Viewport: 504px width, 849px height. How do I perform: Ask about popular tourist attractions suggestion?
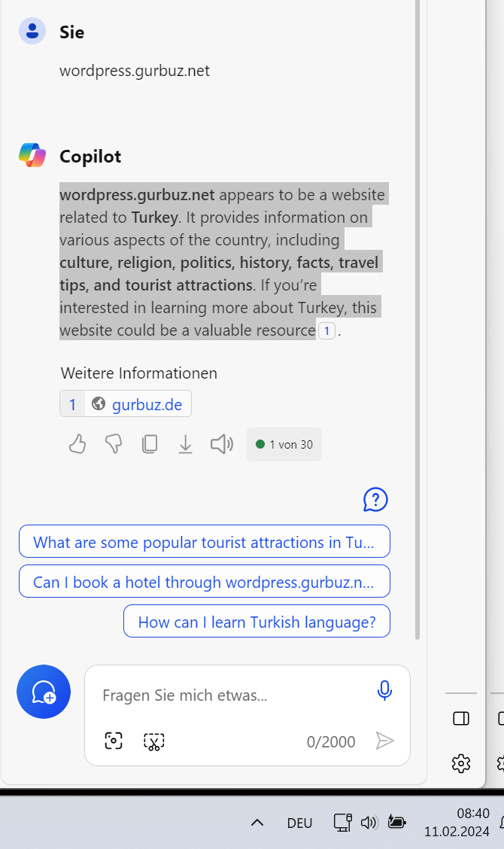pos(205,541)
